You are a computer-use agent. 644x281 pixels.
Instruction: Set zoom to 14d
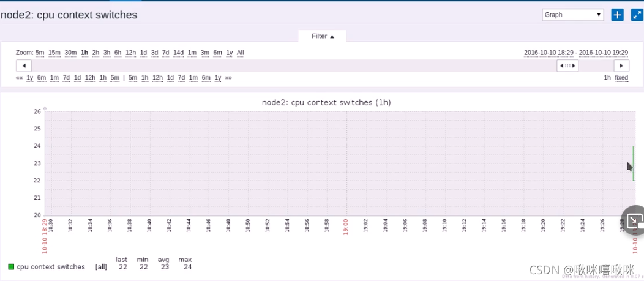coord(178,53)
